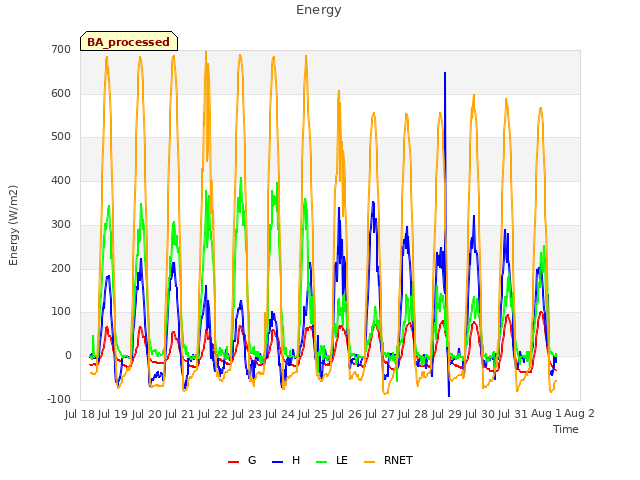Click the orange RNET legend color marker
Image resolution: width=640 pixels, height=480 pixels.
369,462
